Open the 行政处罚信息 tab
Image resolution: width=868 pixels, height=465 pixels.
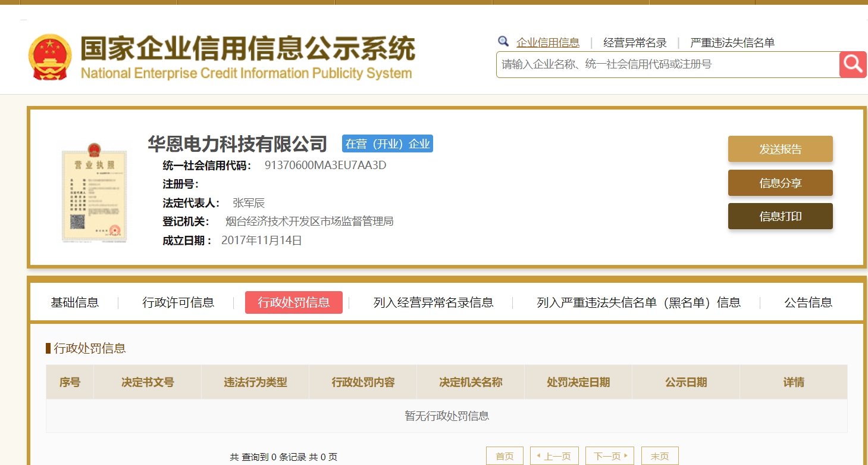point(294,302)
